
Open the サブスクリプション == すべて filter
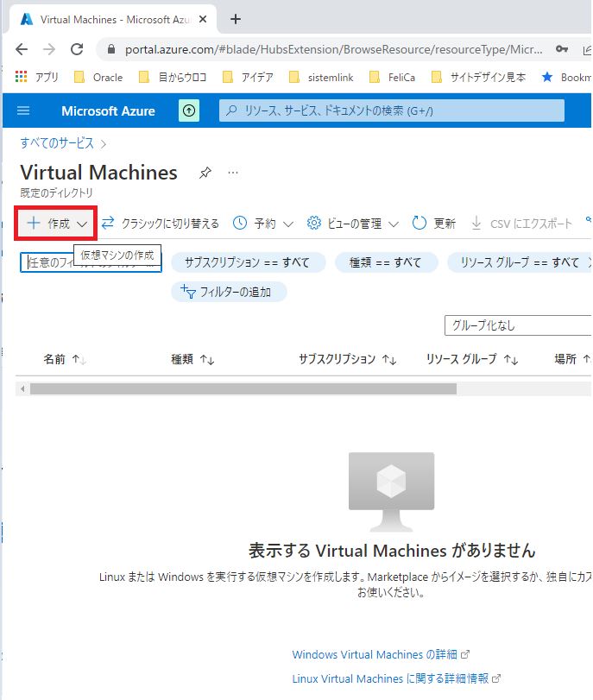(248, 262)
